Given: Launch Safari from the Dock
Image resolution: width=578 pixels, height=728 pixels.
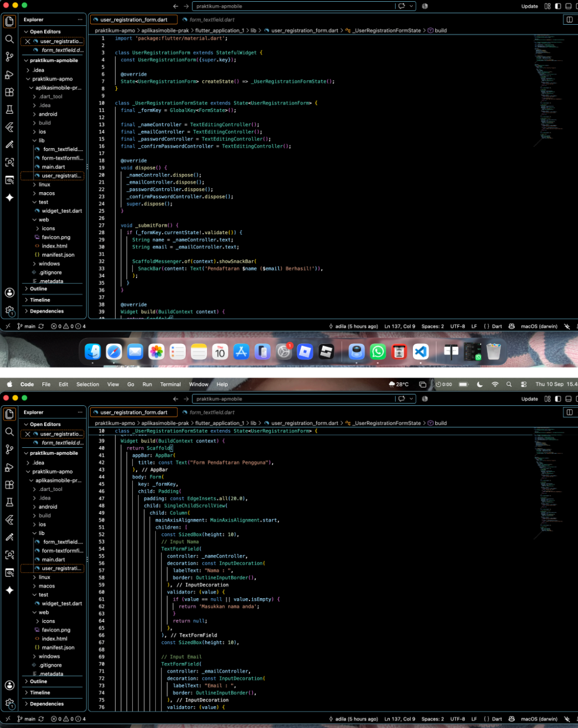Looking at the screenshot, I should click(114, 352).
